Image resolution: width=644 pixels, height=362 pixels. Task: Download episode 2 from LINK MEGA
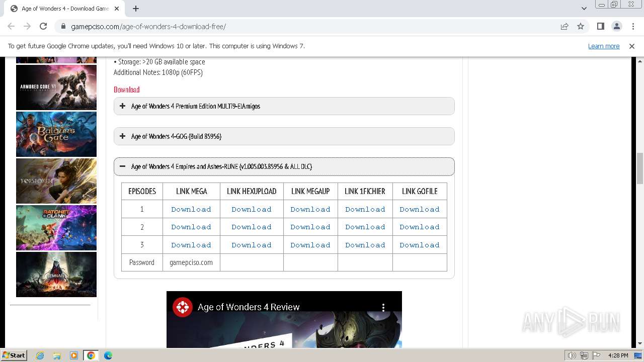pyautogui.click(x=191, y=227)
